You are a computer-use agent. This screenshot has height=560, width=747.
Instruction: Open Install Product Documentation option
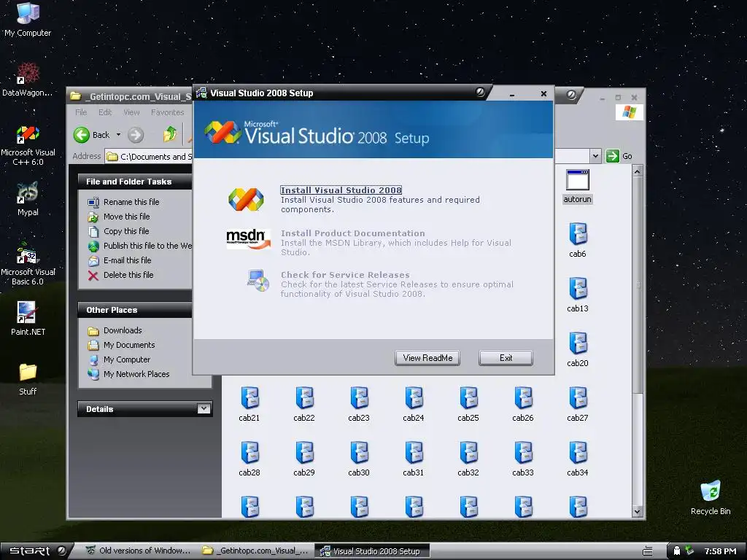pyautogui.click(x=352, y=233)
